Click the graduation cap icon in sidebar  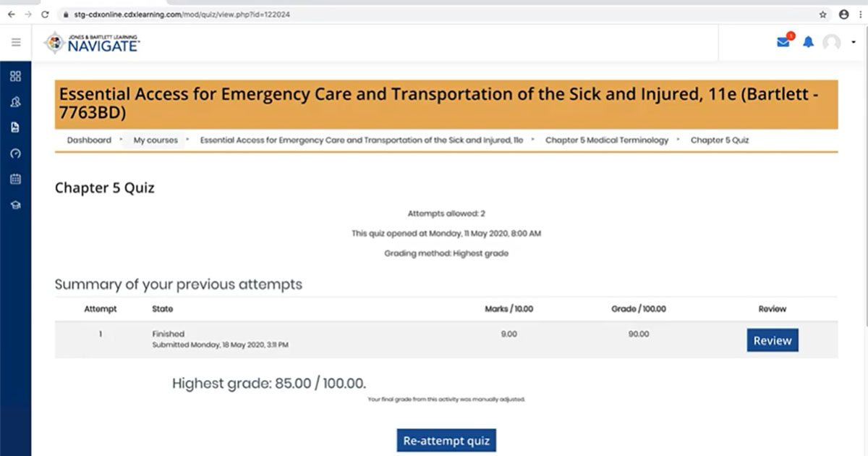click(x=16, y=205)
